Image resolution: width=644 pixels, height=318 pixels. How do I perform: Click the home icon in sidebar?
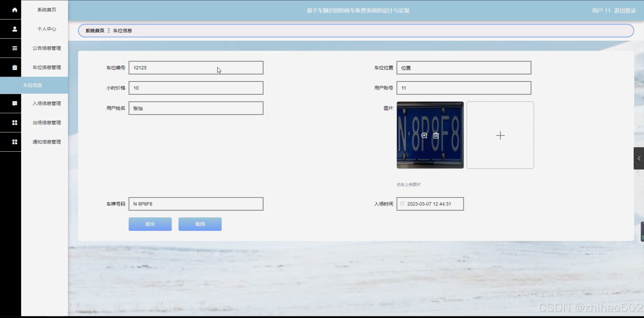pos(15,10)
